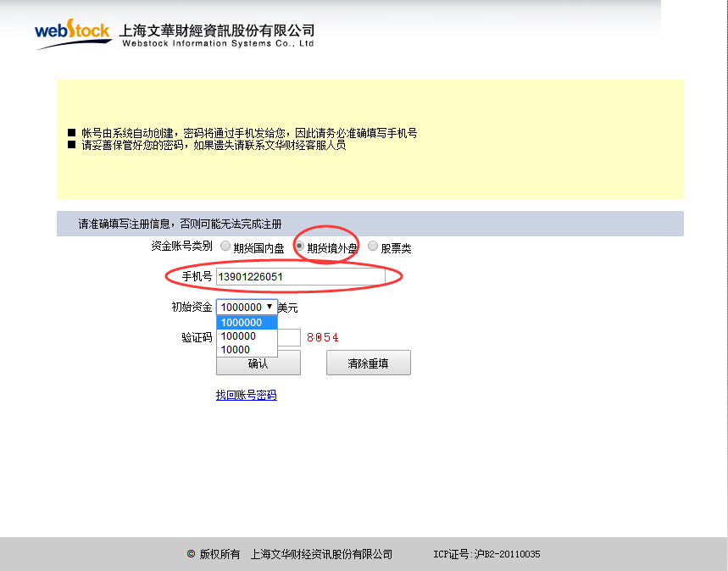Collapse the 初始资金 dropdown arrow
The height and width of the screenshot is (571, 728).
[270, 307]
